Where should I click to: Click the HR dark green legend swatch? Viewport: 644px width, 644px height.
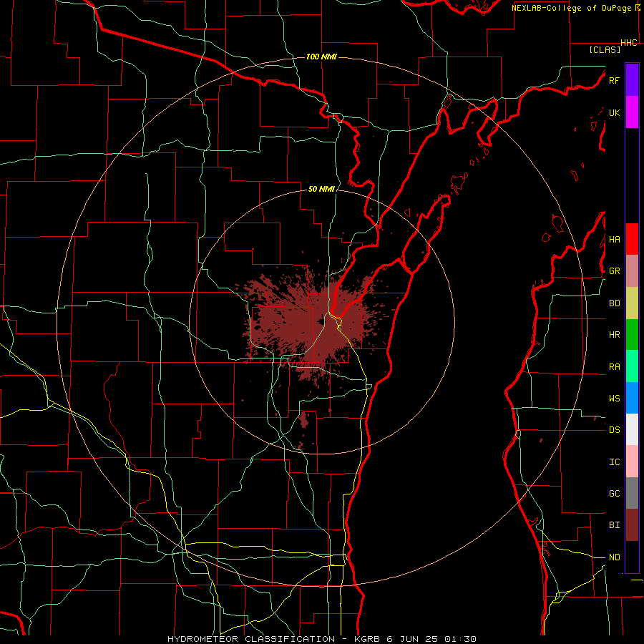tap(632, 334)
